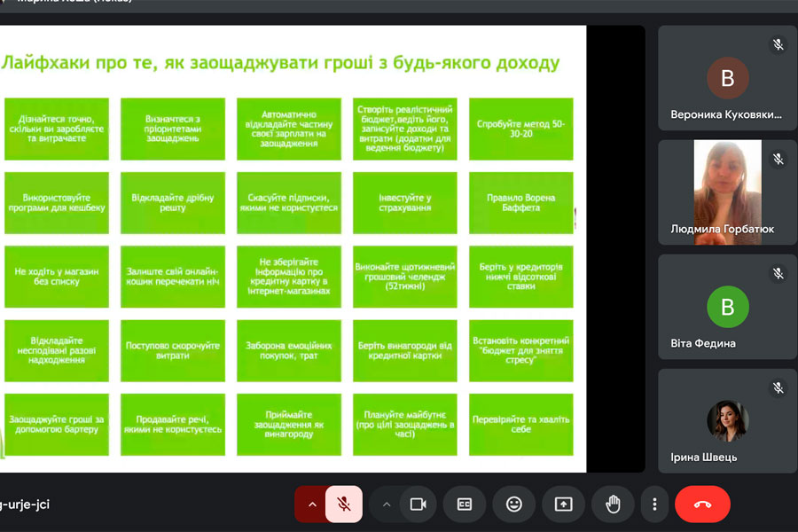The height and width of the screenshot is (532, 798).
Task: Open more options three-dot menu
Action: point(654,505)
